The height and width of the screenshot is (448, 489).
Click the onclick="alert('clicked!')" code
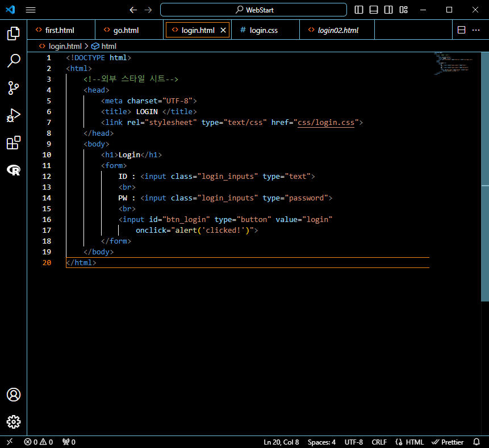coord(195,230)
